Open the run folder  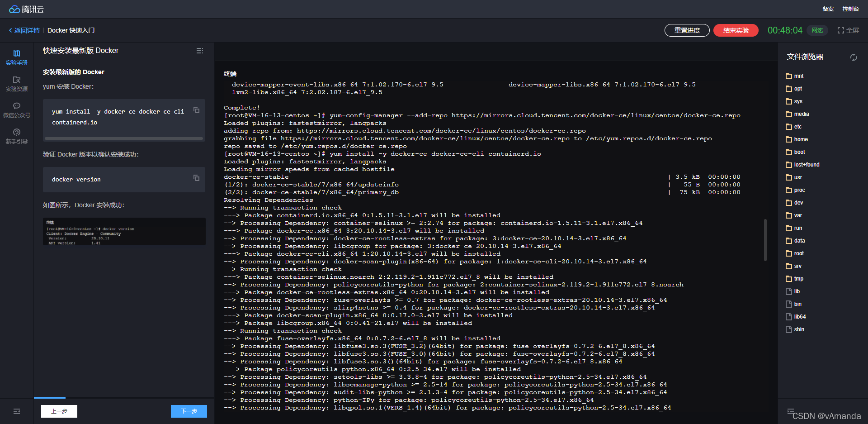tap(794, 228)
